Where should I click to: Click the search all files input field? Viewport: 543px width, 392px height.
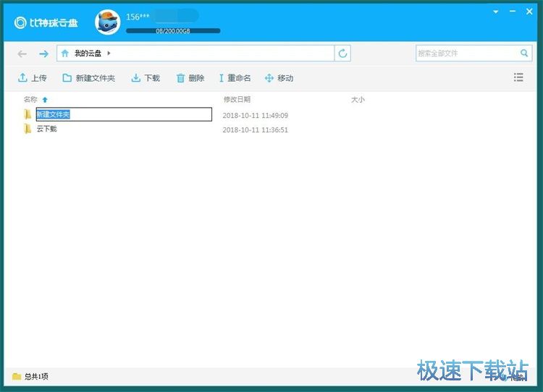click(x=467, y=54)
